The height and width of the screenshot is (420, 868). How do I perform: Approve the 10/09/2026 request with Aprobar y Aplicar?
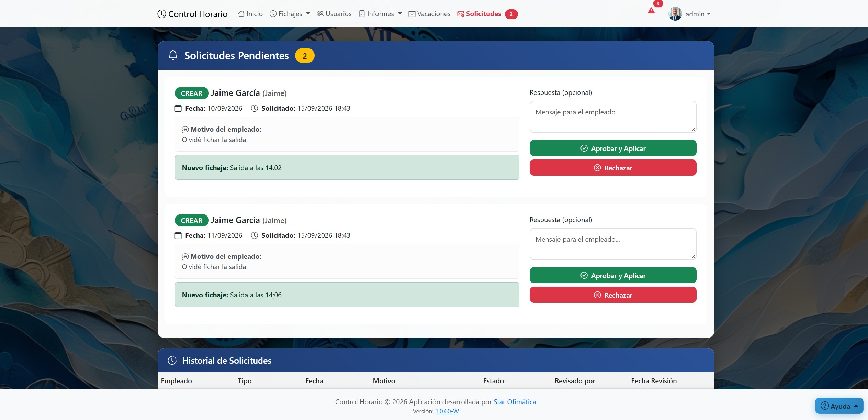pos(613,148)
